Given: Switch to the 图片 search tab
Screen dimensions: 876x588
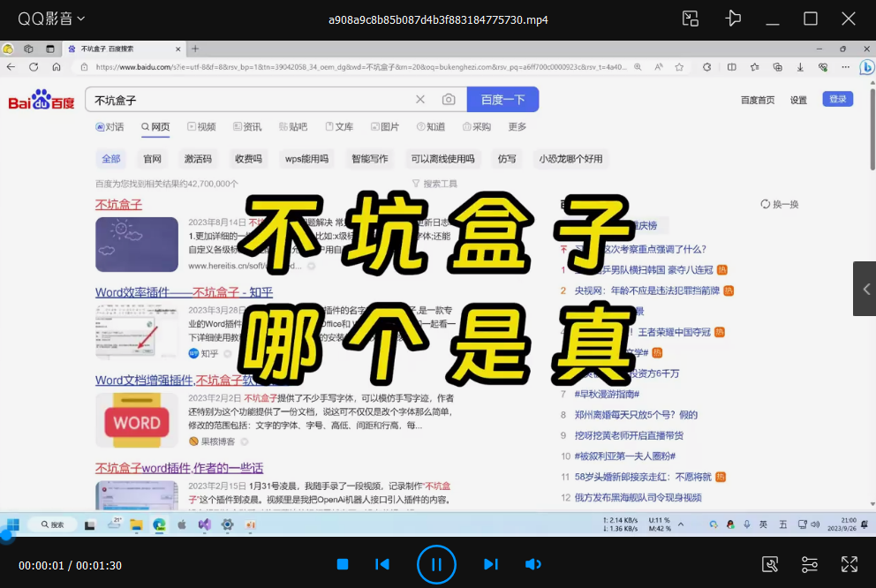Looking at the screenshot, I should [385, 127].
